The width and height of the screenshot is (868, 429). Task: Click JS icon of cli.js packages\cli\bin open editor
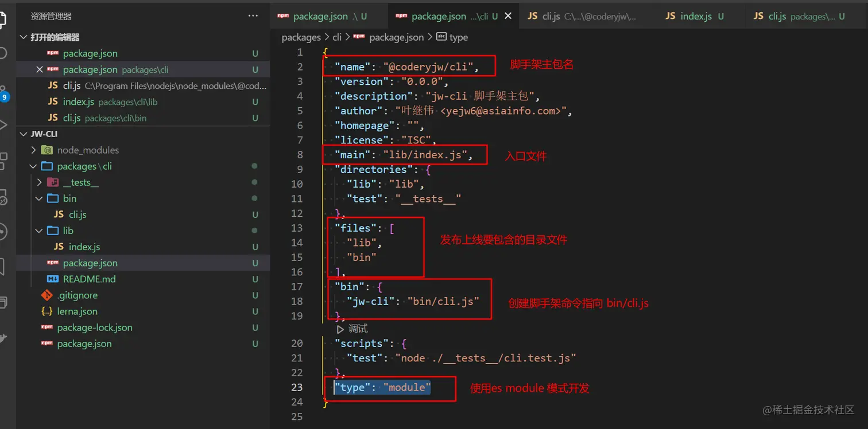click(53, 118)
